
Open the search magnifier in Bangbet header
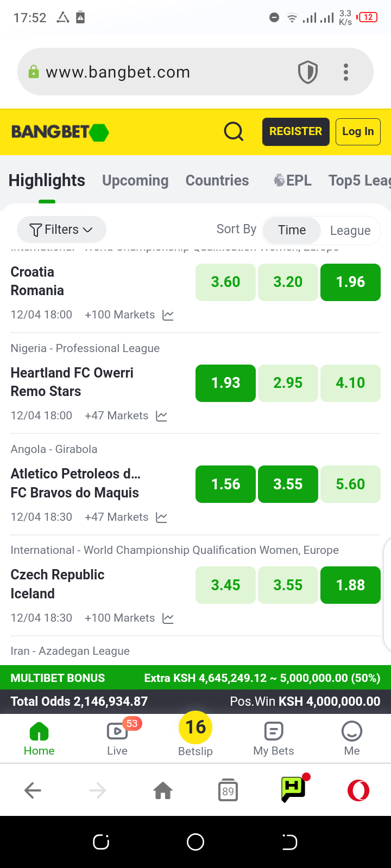pyautogui.click(x=234, y=131)
